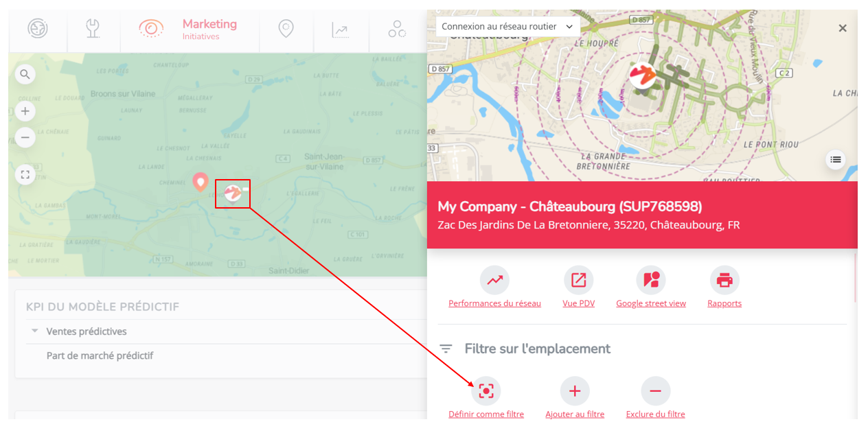Click the connected circles module icon
The height and width of the screenshot is (435, 868).
396,29
